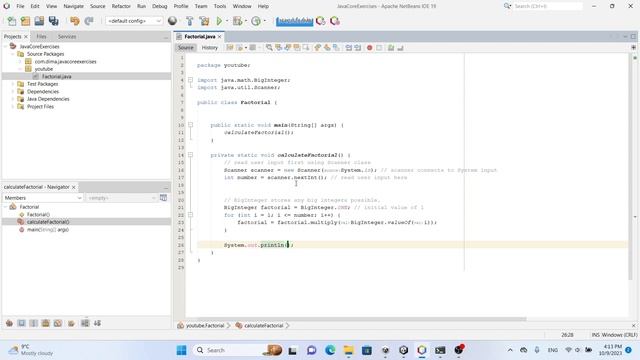Click the Find Previous Occurrence icon in editor toolbar

tap(278, 48)
